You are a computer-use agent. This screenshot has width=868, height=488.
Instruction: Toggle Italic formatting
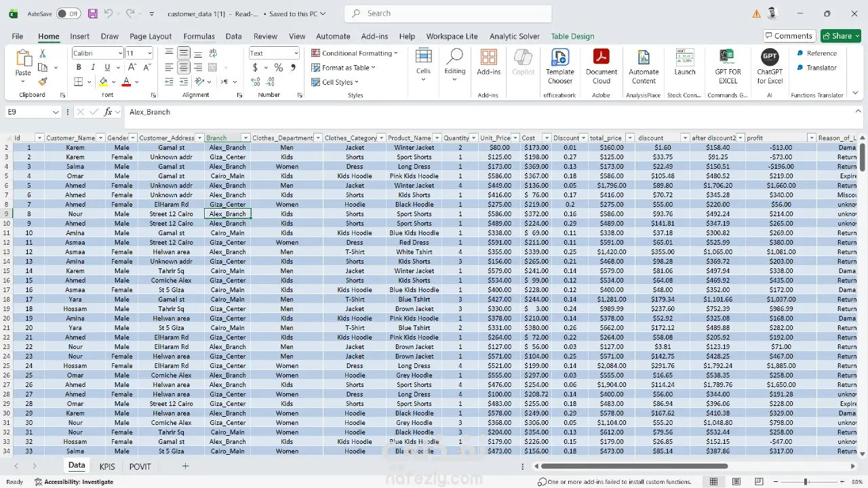point(93,68)
